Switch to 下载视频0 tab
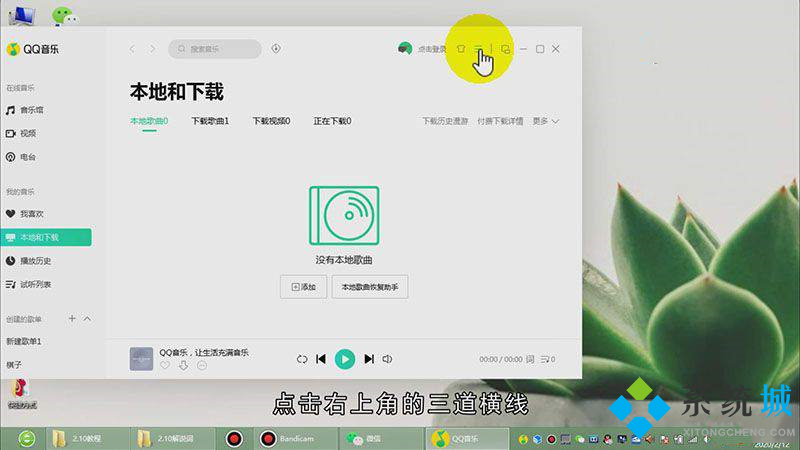The width and height of the screenshot is (800, 450). [x=271, y=121]
